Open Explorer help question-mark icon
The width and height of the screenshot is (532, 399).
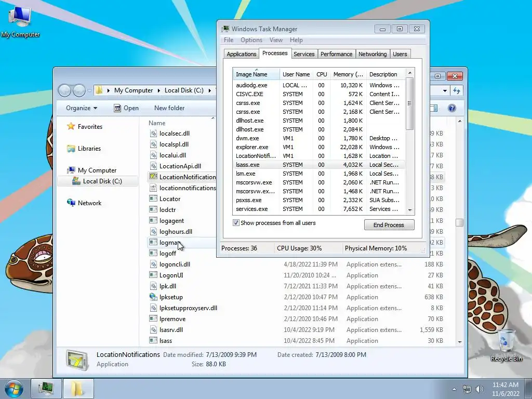(x=451, y=108)
